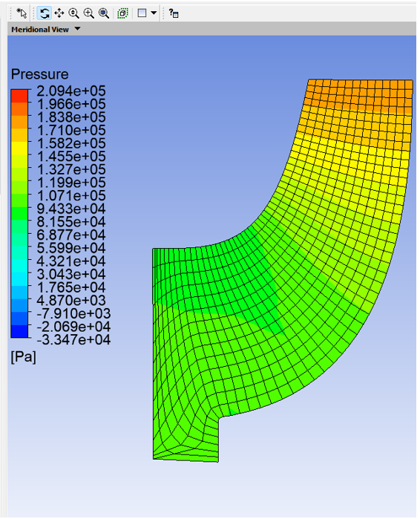Open the viewport layout dropdown arrow
The width and height of the screenshot is (420, 519).
(x=154, y=13)
